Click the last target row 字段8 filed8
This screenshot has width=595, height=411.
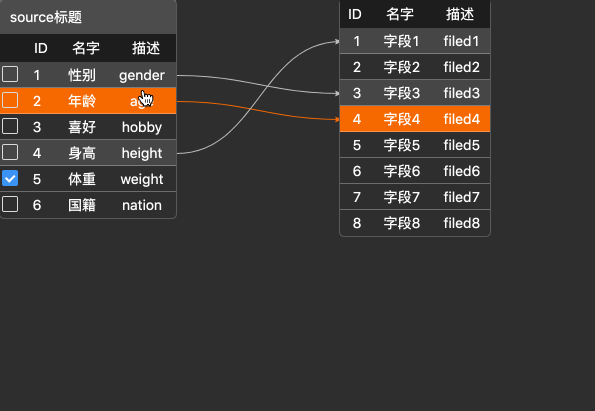415,223
